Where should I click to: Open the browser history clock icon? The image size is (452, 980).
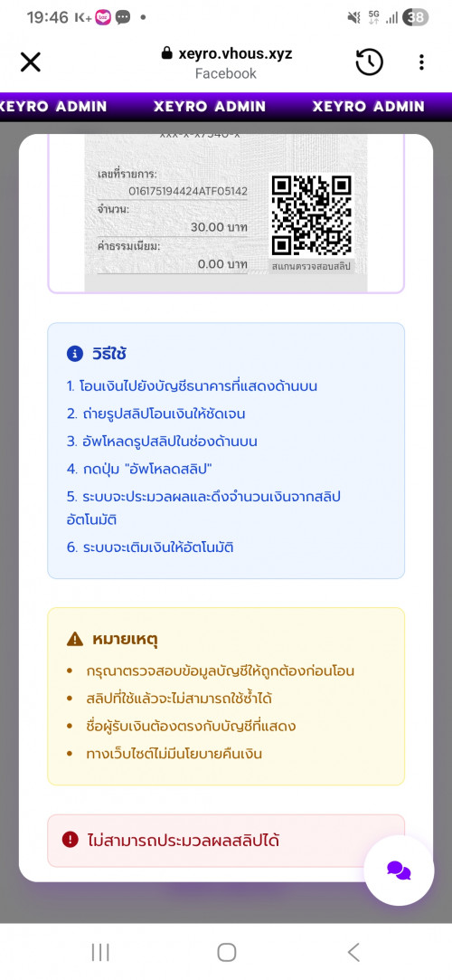pyautogui.click(x=369, y=62)
